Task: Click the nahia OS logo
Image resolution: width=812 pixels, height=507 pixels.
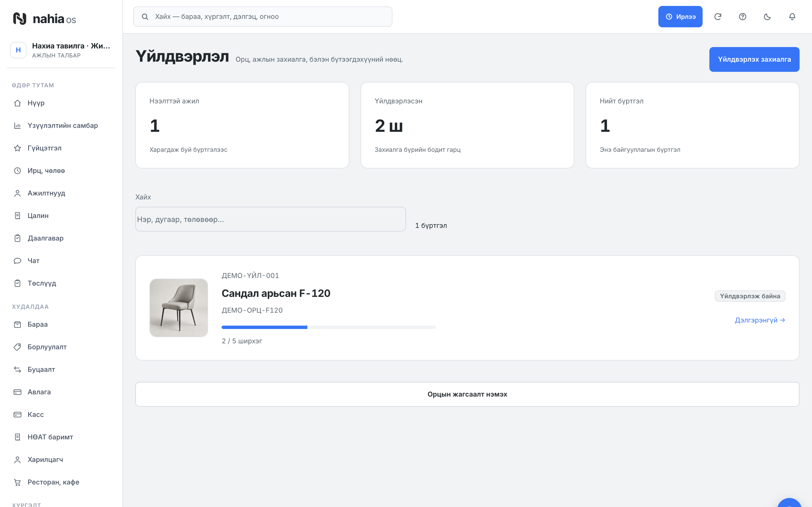Action: click(x=44, y=19)
